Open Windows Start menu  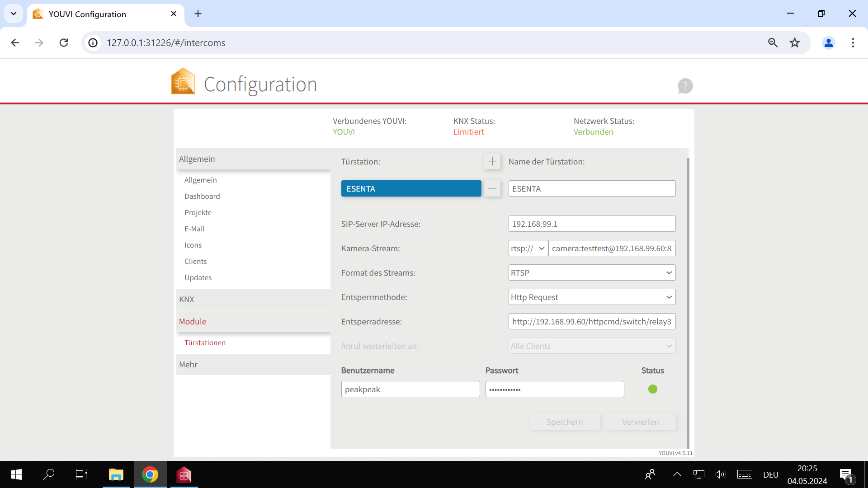pos(16,474)
